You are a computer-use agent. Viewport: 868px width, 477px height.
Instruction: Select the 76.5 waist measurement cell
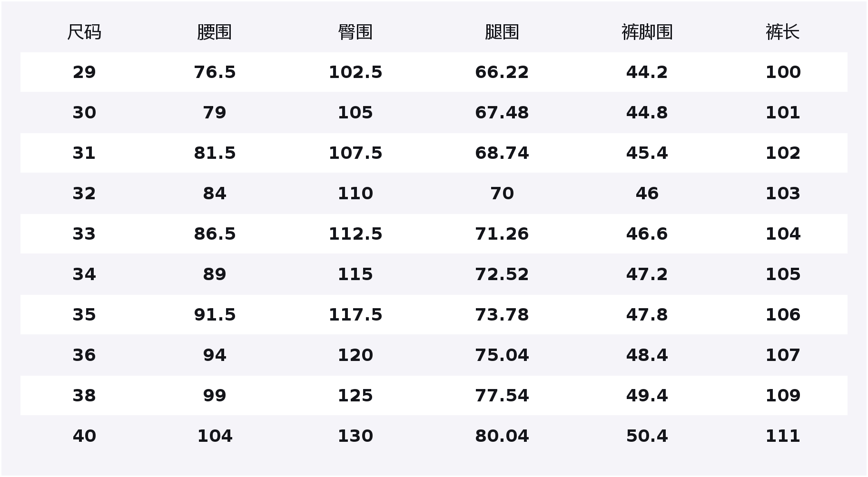tap(215, 72)
